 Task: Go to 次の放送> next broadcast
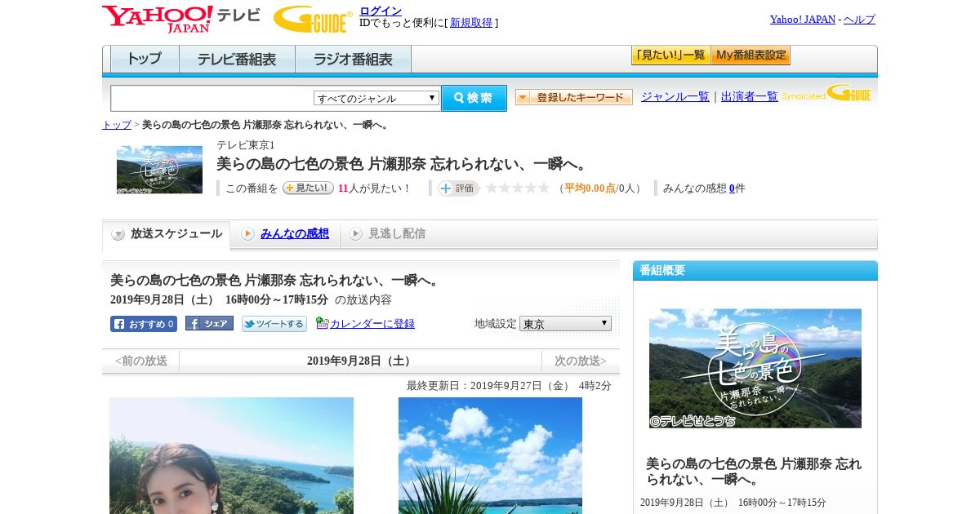pyautogui.click(x=581, y=361)
